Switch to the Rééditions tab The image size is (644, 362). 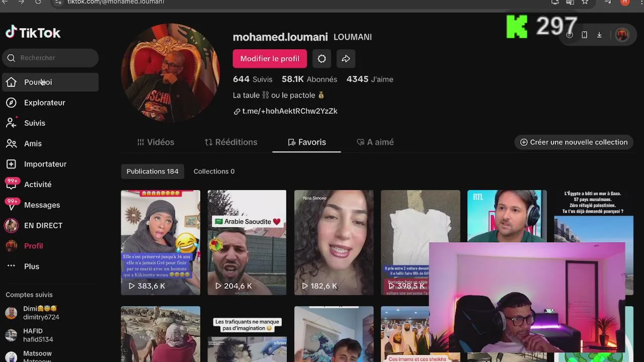coord(231,142)
